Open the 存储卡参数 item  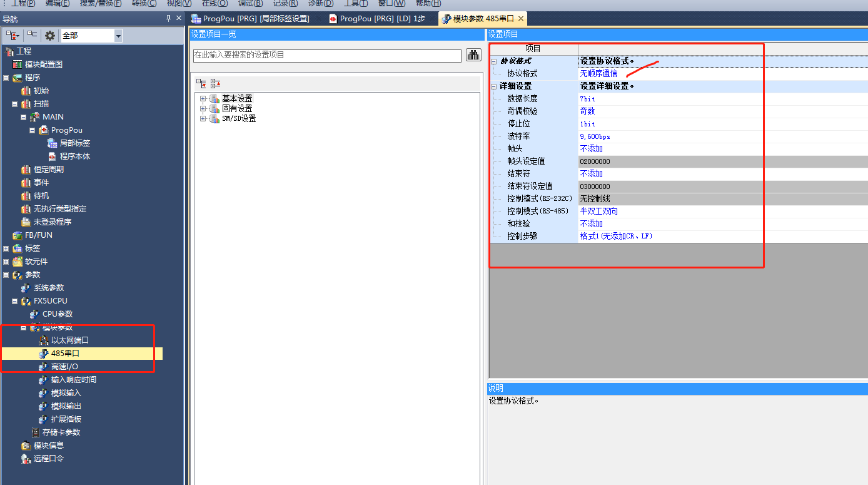pos(61,432)
